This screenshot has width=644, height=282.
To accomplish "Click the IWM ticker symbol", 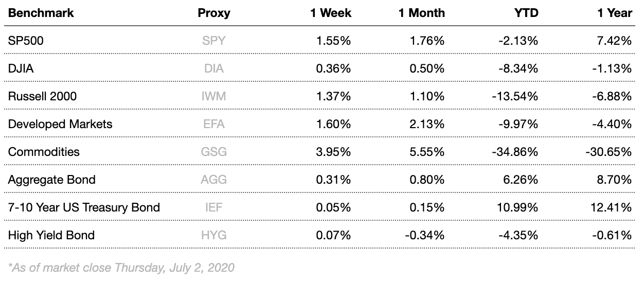I will tap(214, 96).
